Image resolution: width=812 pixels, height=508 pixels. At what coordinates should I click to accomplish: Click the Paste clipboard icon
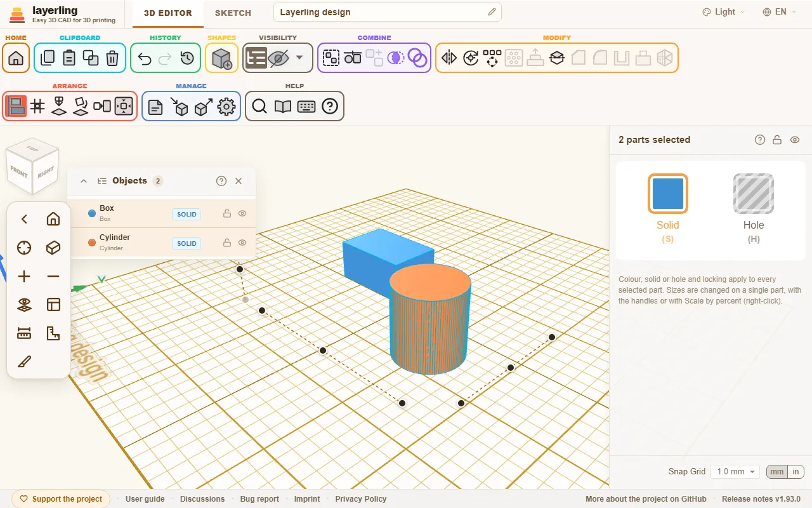tap(69, 58)
